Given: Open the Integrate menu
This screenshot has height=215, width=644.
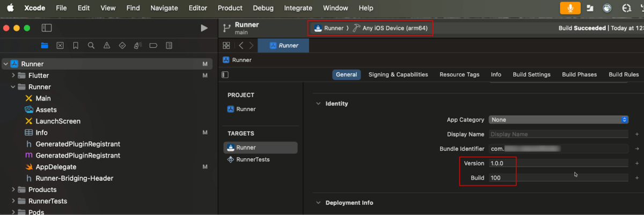Looking at the screenshot, I should pos(298,8).
